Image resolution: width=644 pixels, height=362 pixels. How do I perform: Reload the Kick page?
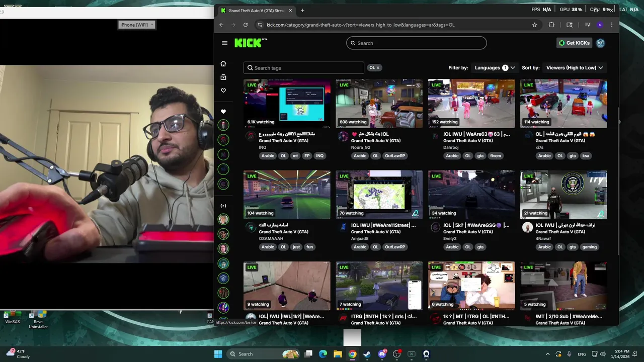tap(246, 25)
